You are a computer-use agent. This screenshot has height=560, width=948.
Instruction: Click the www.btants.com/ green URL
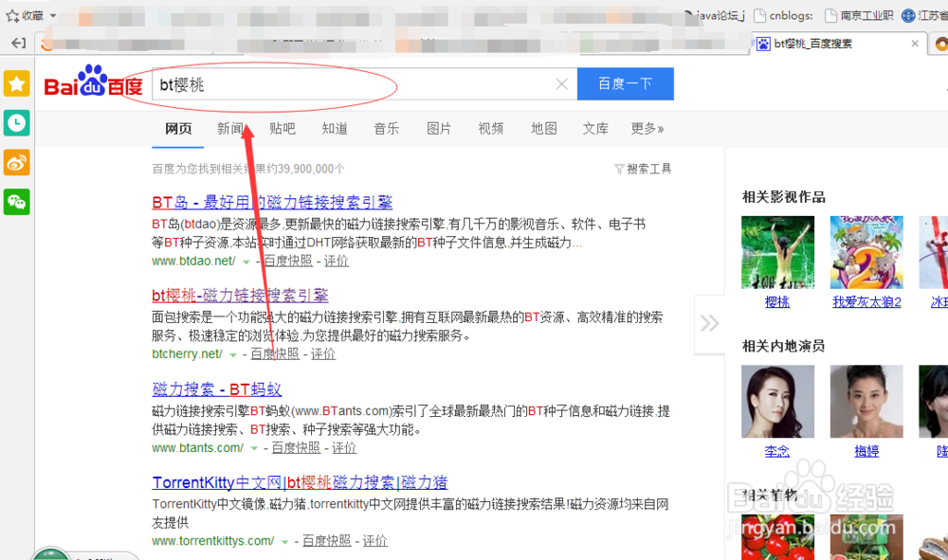point(198,447)
